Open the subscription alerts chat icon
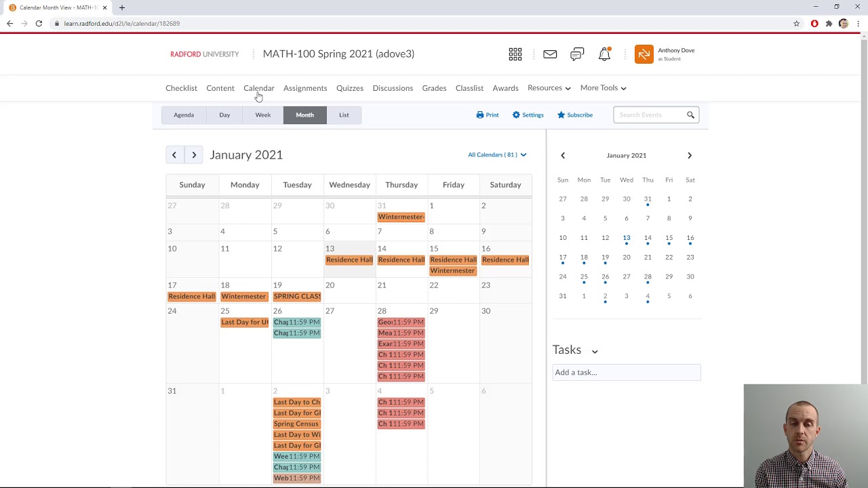This screenshot has height=488, width=868. pos(577,54)
